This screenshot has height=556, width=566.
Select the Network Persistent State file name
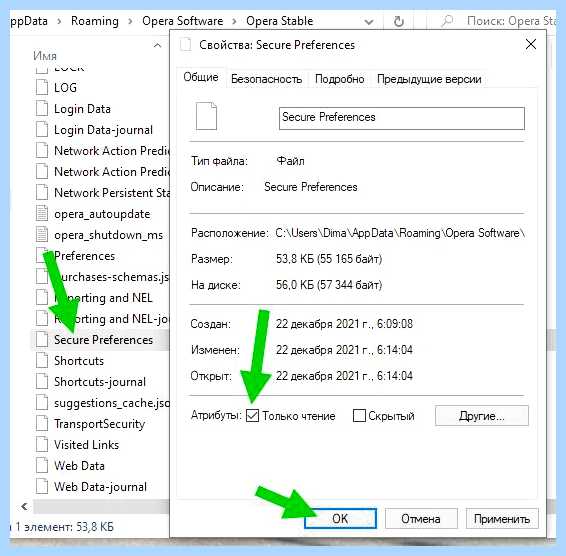click(x=112, y=193)
